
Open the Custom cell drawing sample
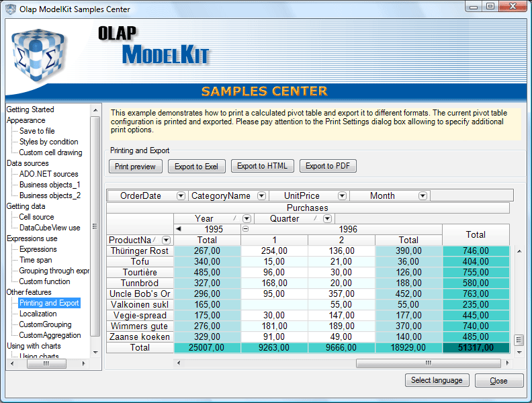[x=50, y=152]
